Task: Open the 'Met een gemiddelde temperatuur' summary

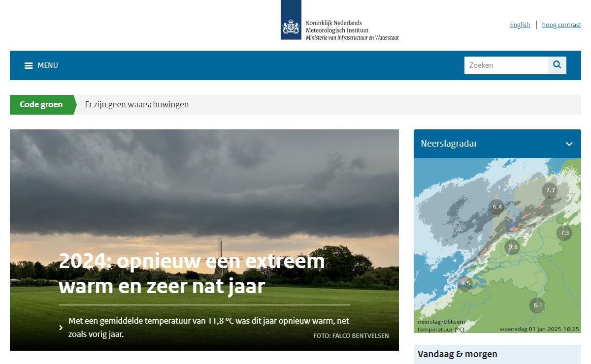Action: click(209, 328)
